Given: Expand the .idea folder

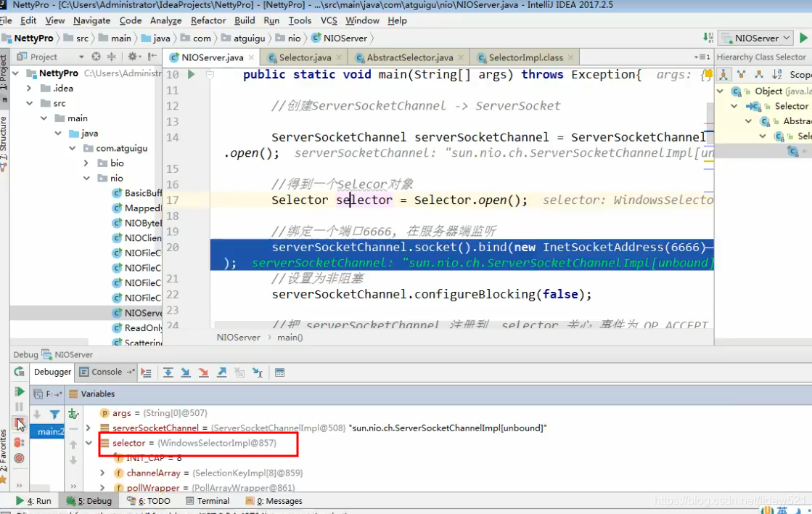Looking at the screenshot, I should [29, 89].
